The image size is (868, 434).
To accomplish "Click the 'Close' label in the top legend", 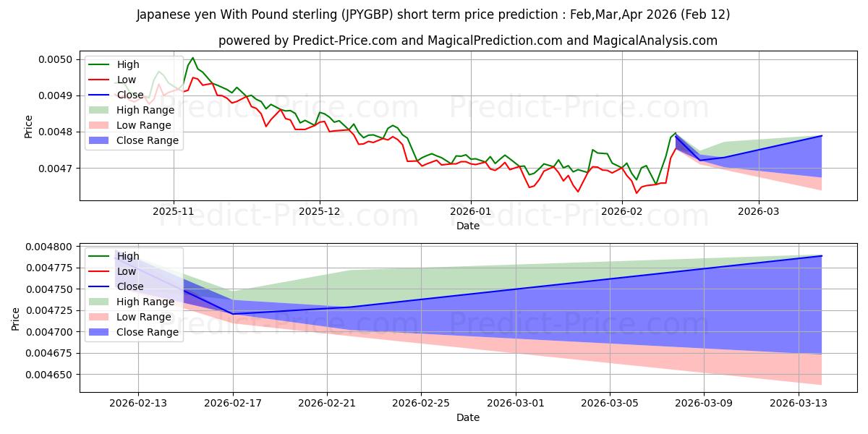I will tap(130, 95).
